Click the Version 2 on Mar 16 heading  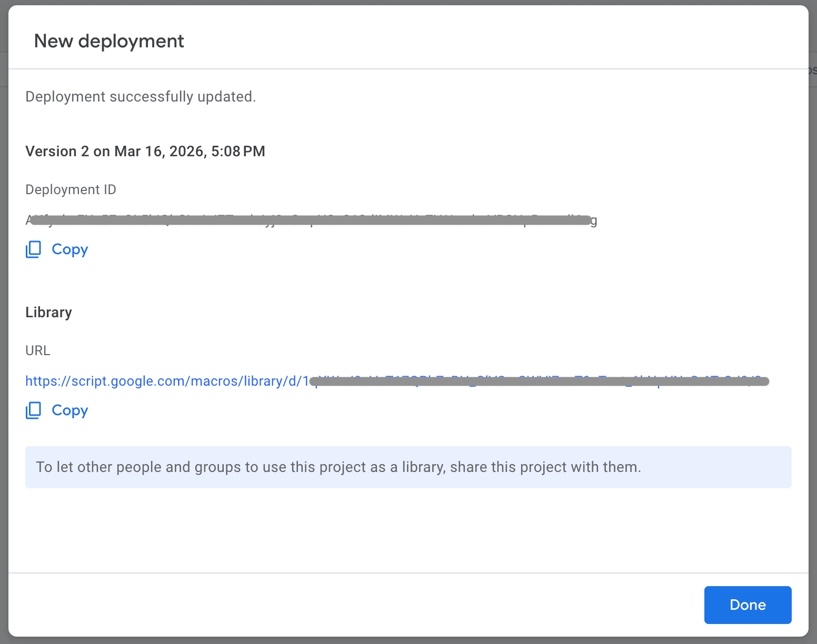(145, 152)
